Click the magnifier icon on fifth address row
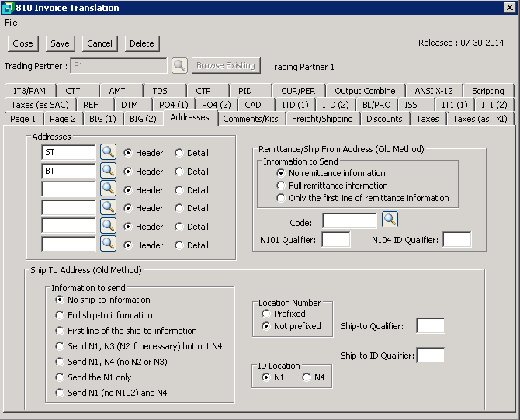This screenshot has width=520, height=420. (108, 226)
